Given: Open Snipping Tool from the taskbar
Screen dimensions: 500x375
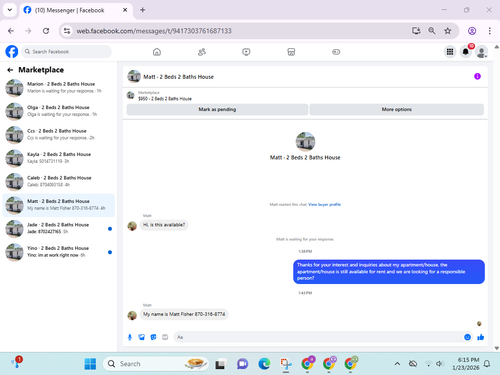Looking at the screenshot, I should tap(286, 364).
